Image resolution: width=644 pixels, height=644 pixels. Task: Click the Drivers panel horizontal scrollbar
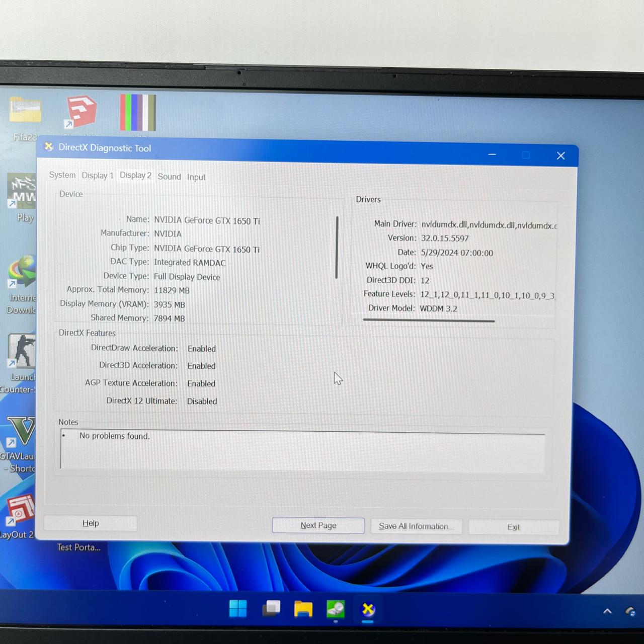coord(429,320)
